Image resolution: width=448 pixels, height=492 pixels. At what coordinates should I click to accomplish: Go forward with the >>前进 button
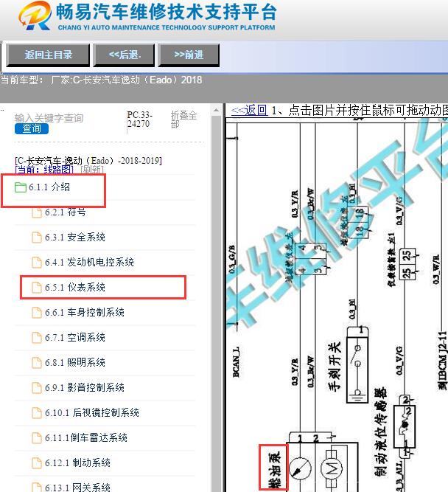pyautogui.click(x=189, y=55)
